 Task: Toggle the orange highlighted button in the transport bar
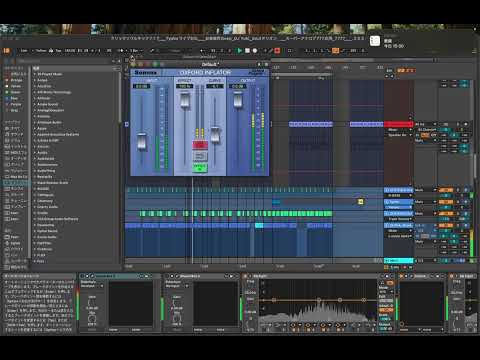[335, 51]
